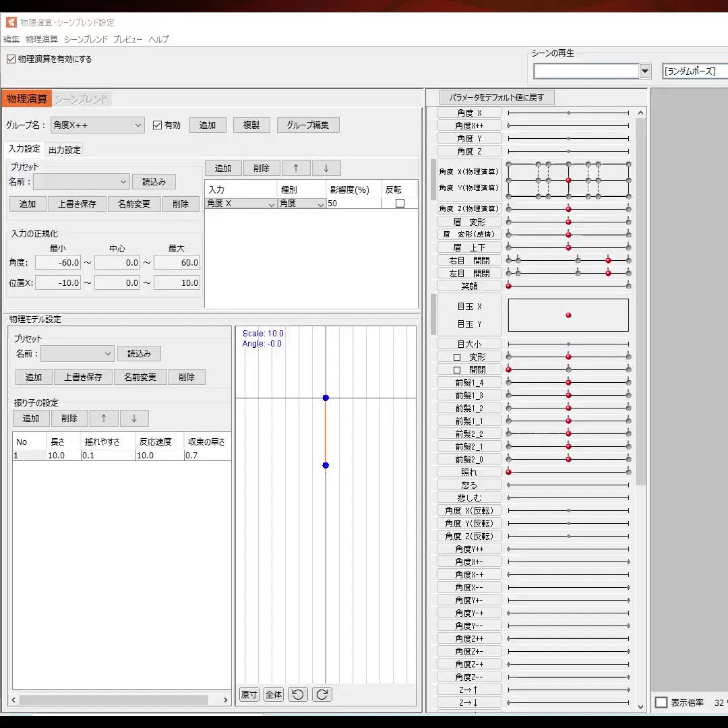Click the 揺れやすさ cell showing 0.1
Viewport: 728px width, 728px height.
tap(108, 456)
